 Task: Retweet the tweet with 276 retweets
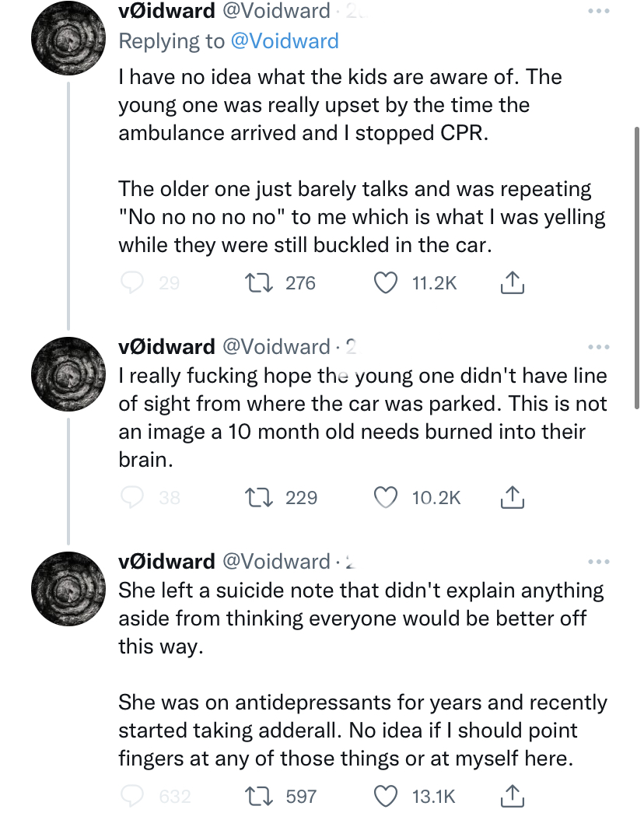point(257,283)
